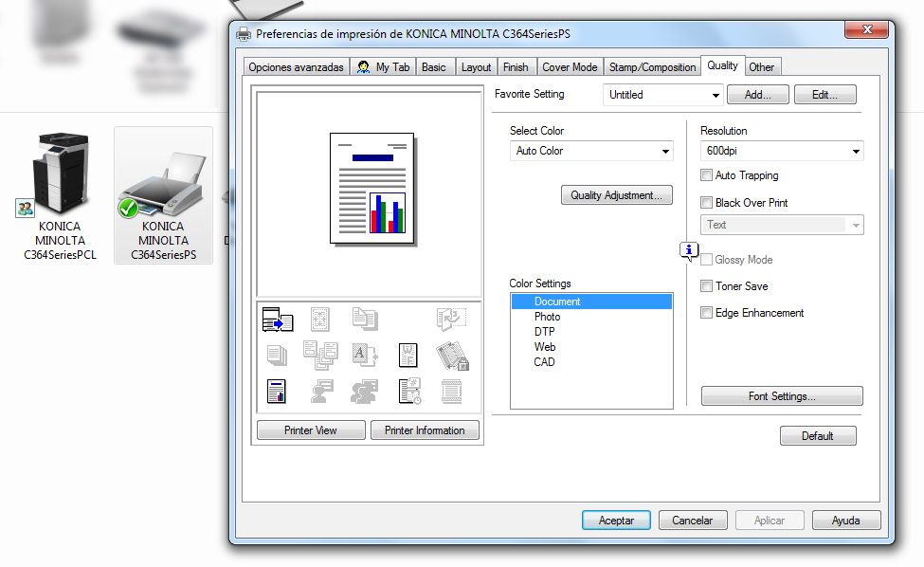
Task: Click the Aplicar button
Action: (x=770, y=521)
